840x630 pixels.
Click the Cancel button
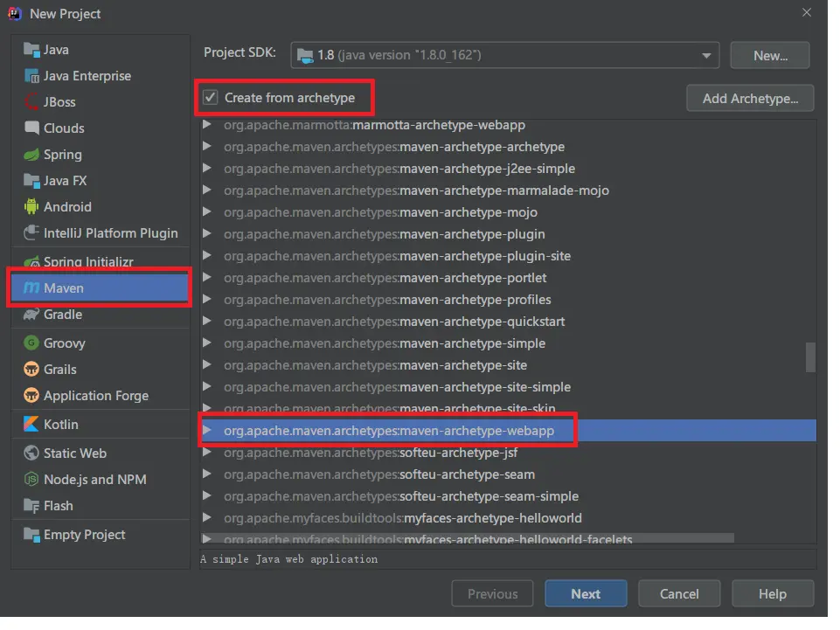point(680,595)
